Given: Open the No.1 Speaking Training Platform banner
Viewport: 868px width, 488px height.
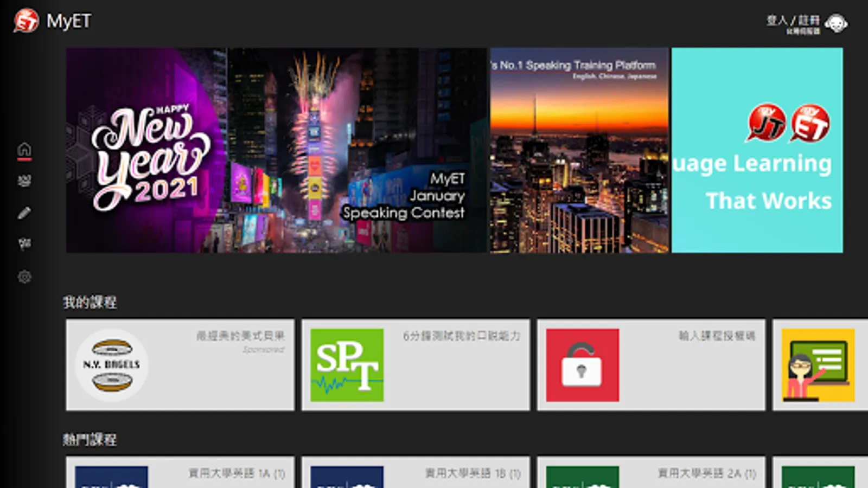Looking at the screenshot, I should point(579,150).
